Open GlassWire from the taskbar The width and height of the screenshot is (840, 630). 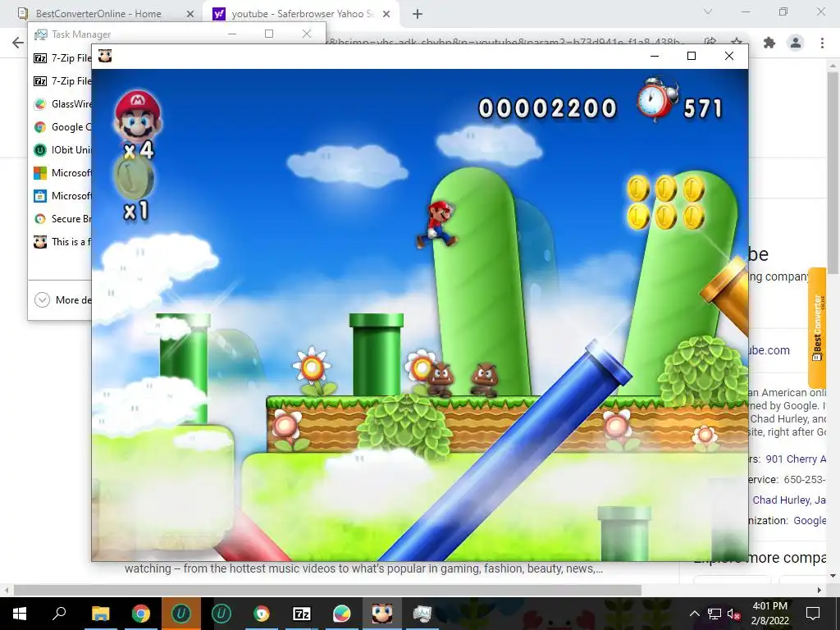pyautogui.click(x=341, y=614)
